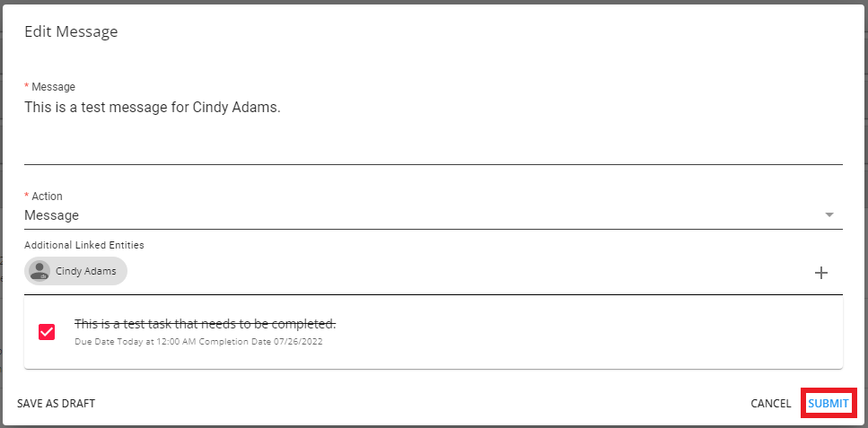Click the person avatar icon in Cindy Adams chip
The height and width of the screenshot is (428, 868).
click(39, 271)
